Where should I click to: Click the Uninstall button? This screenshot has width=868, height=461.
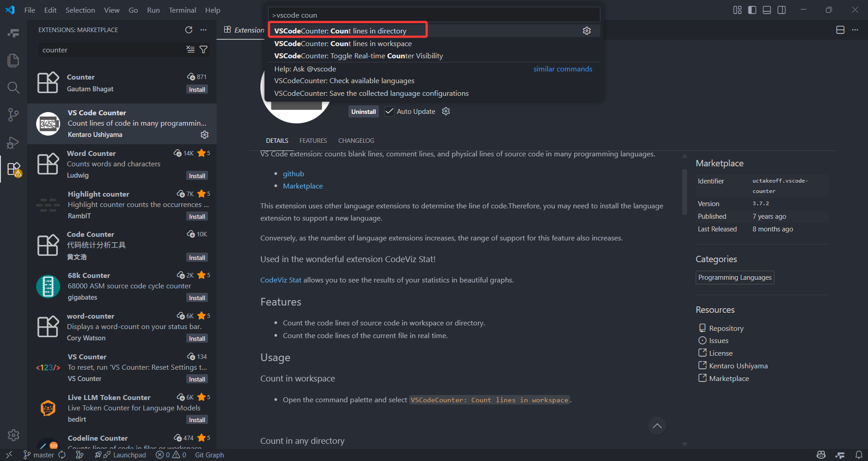pyautogui.click(x=363, y=112)
